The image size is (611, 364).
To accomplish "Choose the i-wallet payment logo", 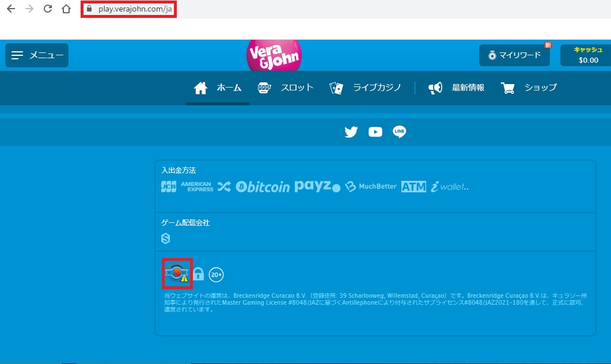I will 450,187.
